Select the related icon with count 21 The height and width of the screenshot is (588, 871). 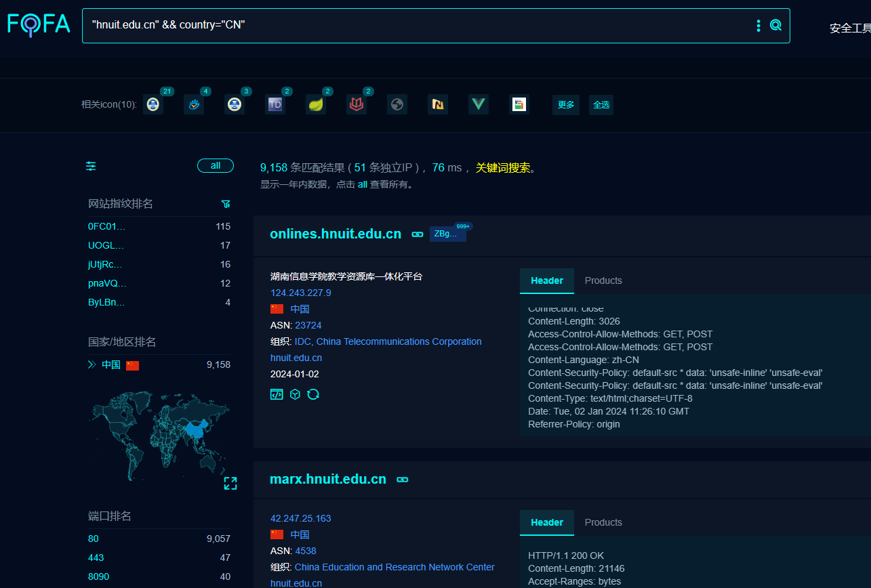coord(153,104)
